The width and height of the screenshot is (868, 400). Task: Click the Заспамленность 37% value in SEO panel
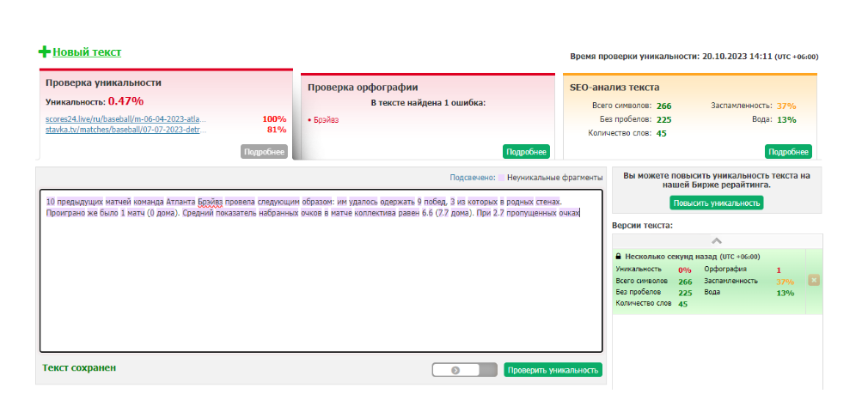coord(786,106)
